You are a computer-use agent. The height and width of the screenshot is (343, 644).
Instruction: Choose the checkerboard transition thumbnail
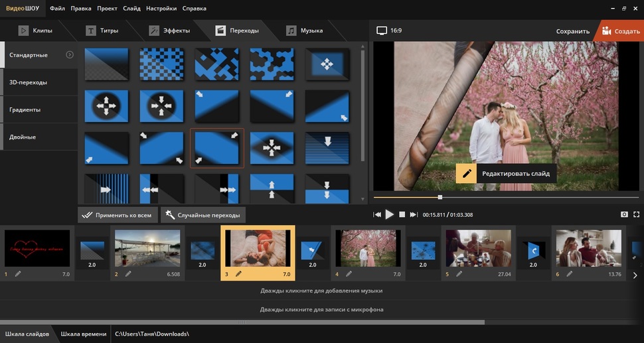pyautogui.click(x=161, y=64)
